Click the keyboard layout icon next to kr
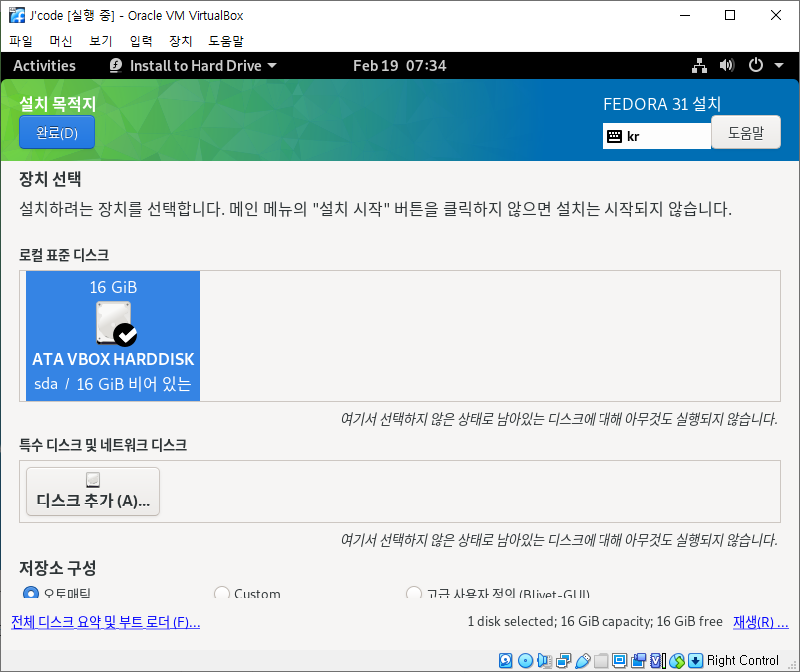800x672 pixels. (x=614, y=136)
